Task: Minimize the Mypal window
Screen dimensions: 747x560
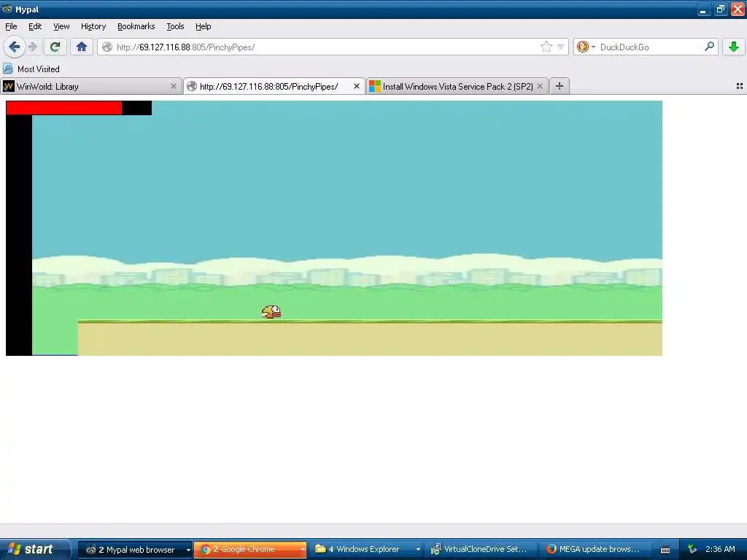Action: [x=704, y=9]
